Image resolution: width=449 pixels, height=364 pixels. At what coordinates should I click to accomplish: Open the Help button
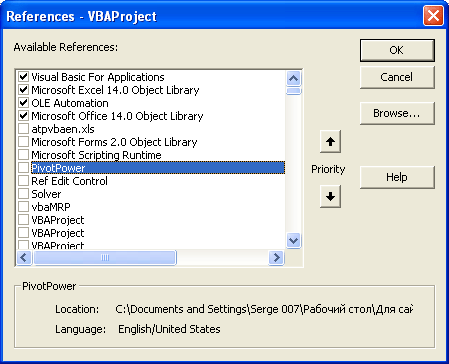(x=397, y=177)
